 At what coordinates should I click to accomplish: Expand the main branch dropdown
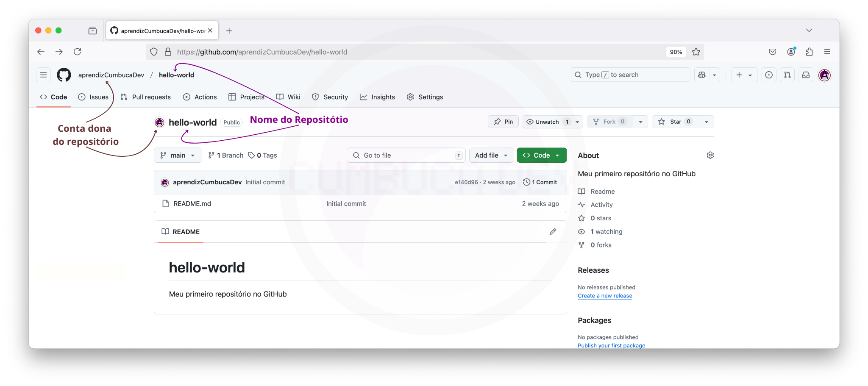coord(178,155)
